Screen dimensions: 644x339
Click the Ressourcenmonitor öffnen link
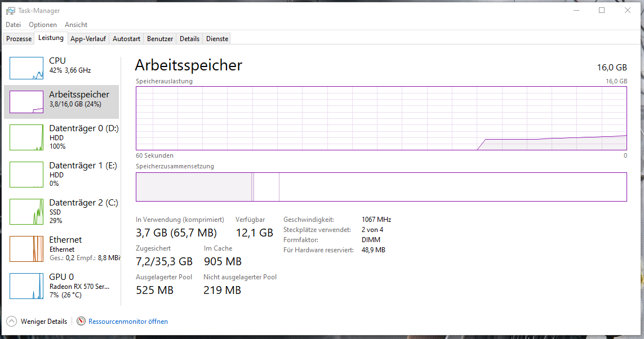(x=128, y=322)
